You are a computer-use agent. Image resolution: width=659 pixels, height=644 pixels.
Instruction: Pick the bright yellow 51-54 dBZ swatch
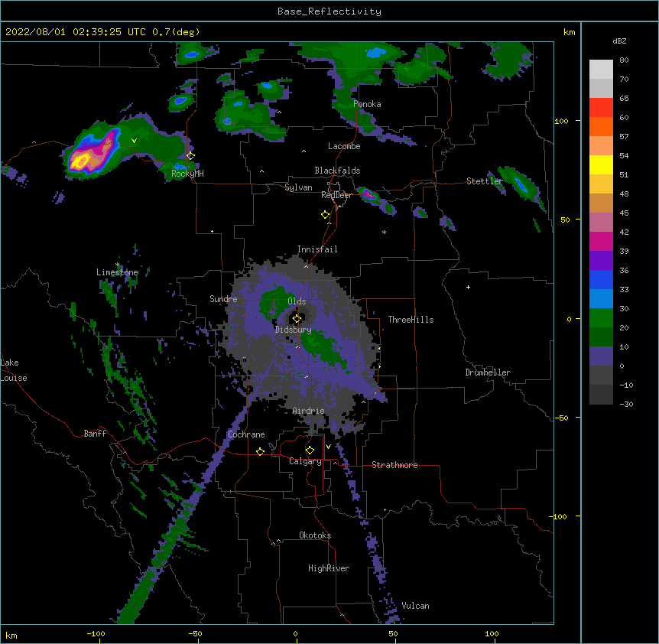pyautogui.click(x=601, y=164)
